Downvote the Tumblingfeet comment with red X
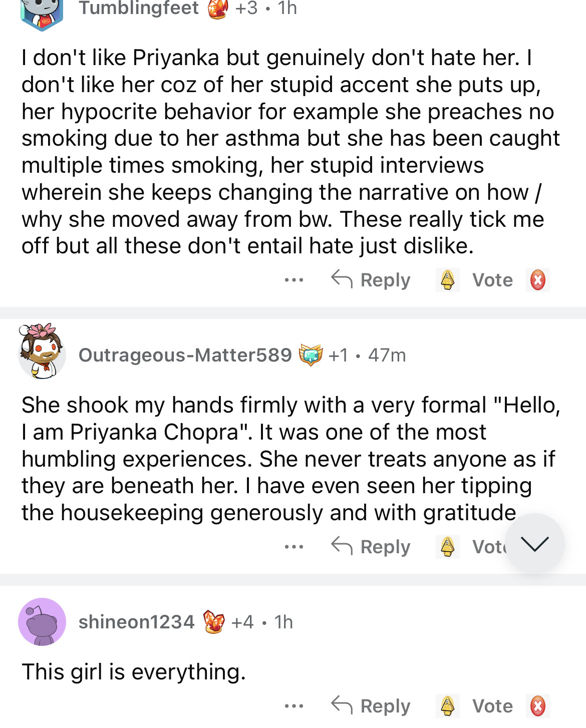586x728 pixels. pos(538,280)
